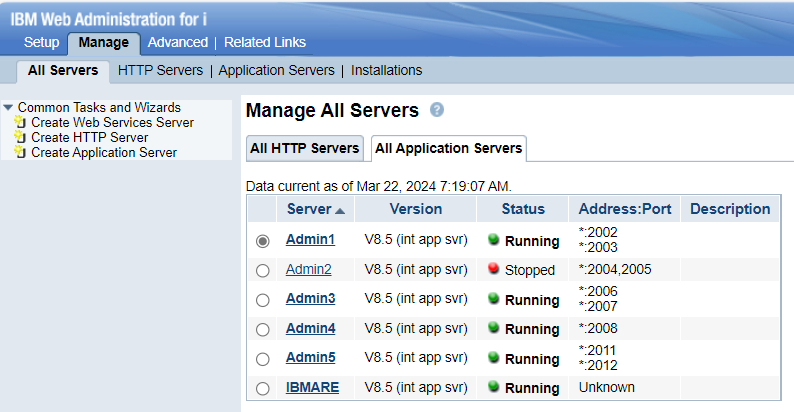The width and height of the screenshot is (794, 412).
Task: Click the Status column header
Action: click(x=524, y=209)
